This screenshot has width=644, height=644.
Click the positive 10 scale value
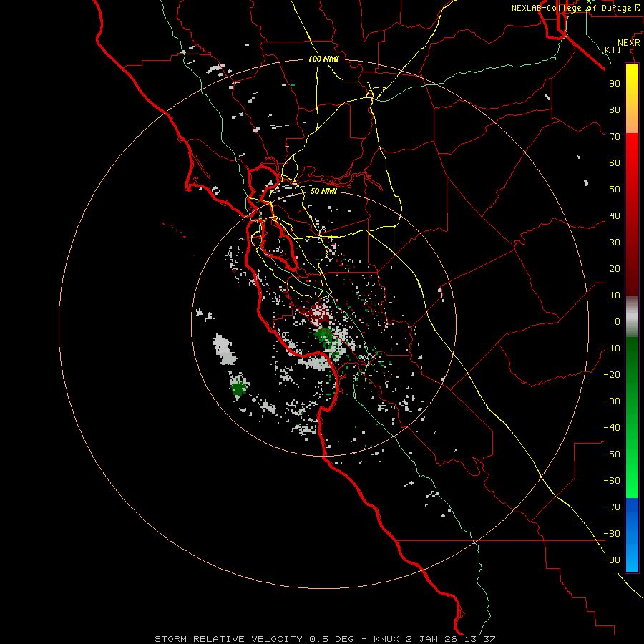(615, 296)
